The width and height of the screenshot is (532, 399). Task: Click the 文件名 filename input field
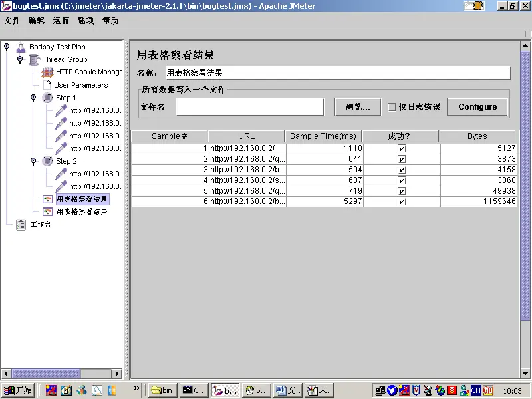point(250,107)
